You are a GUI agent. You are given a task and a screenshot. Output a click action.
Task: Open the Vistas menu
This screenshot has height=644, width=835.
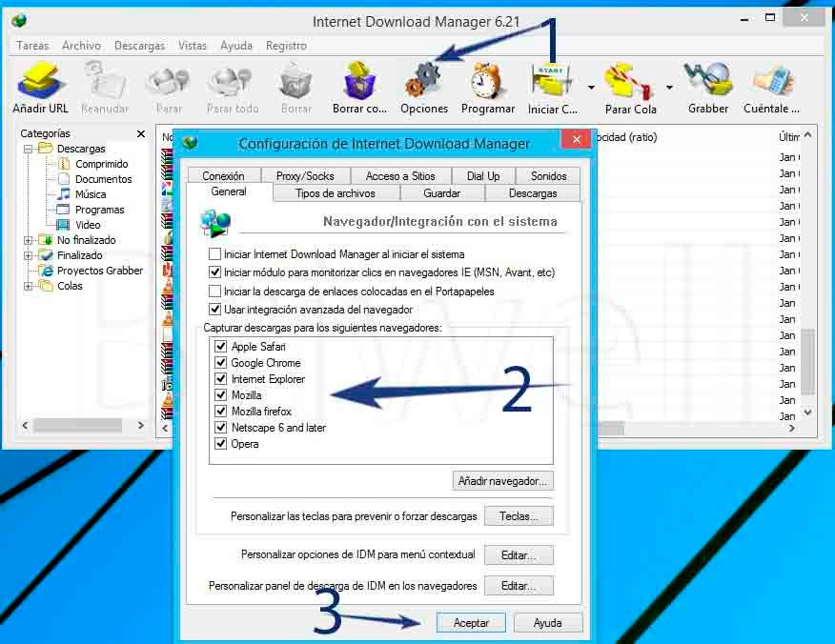(193, 46)
